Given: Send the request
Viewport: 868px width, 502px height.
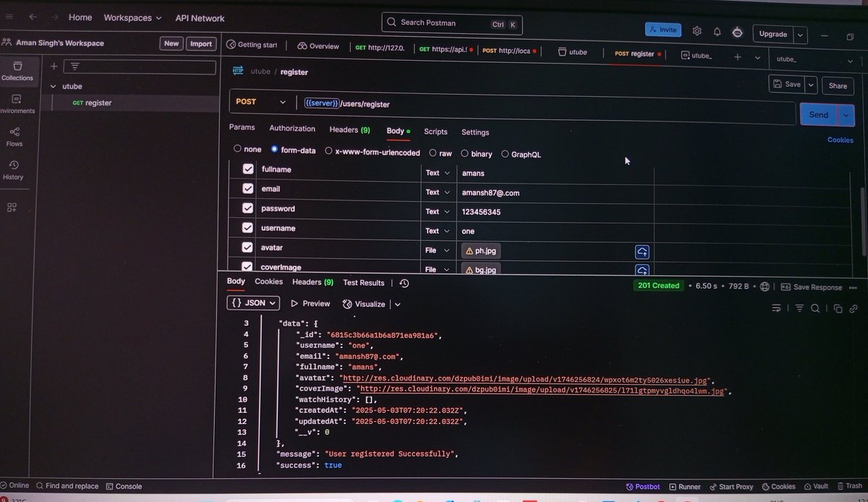Looking at the screenshot, I should tap(818, 115).
